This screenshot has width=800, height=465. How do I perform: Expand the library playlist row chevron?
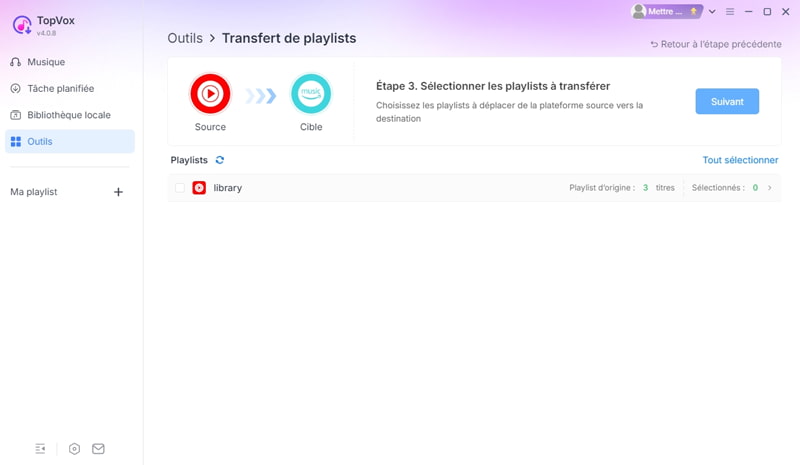770,188
